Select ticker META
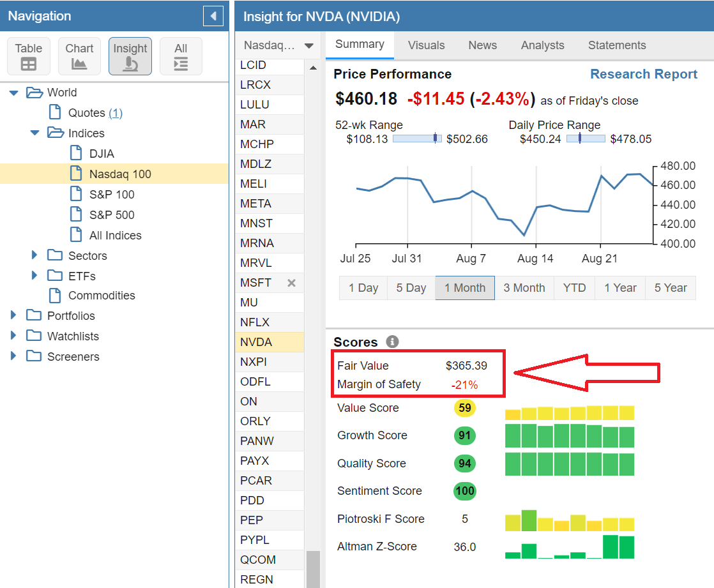This screenshot has width=714, height=588. (x=270, y=204)
